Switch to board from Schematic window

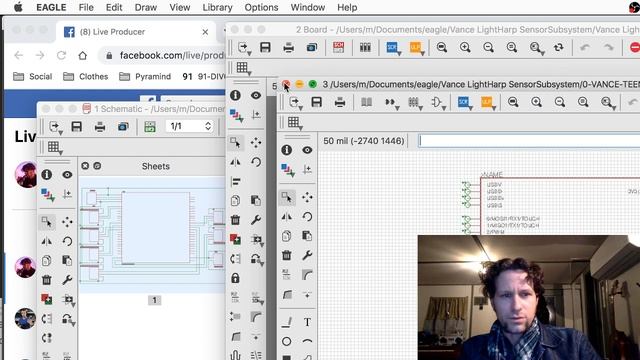click(x=150, y=127)
